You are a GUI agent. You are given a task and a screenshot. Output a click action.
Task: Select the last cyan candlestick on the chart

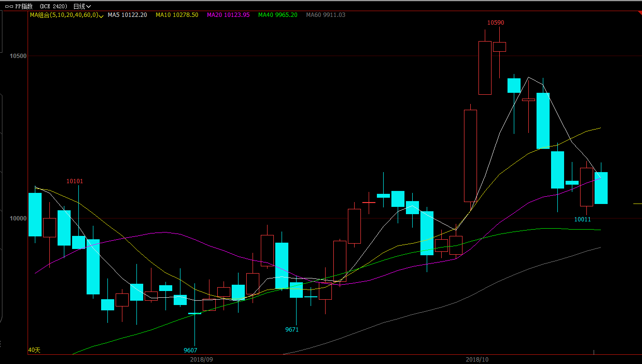pos(601,188)
